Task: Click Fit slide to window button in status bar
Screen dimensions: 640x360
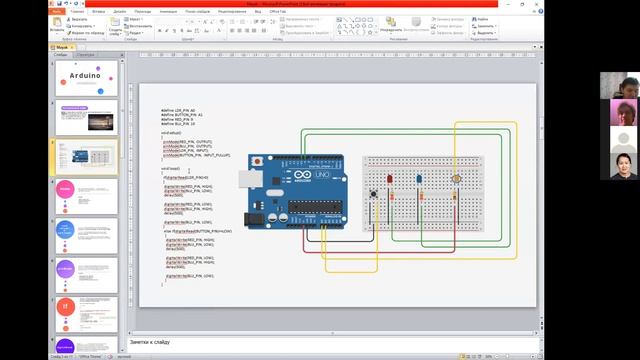Action: (540, 356)
